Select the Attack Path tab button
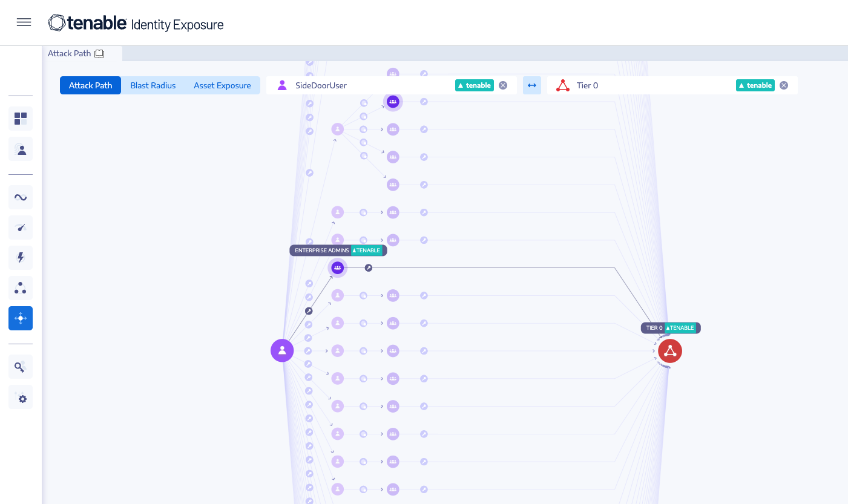848x504 pixels. click(90, 85)
